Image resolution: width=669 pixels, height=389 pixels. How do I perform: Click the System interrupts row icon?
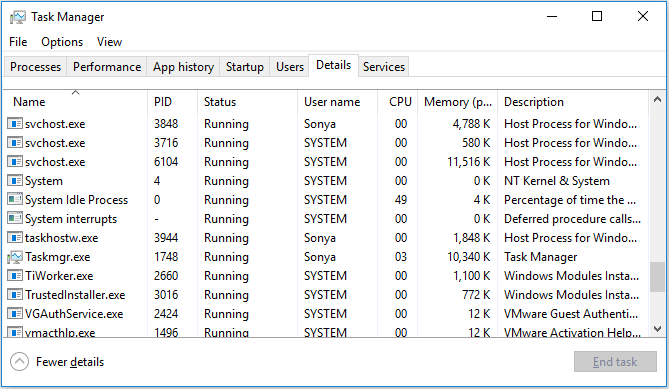click(x=15, y=219)
